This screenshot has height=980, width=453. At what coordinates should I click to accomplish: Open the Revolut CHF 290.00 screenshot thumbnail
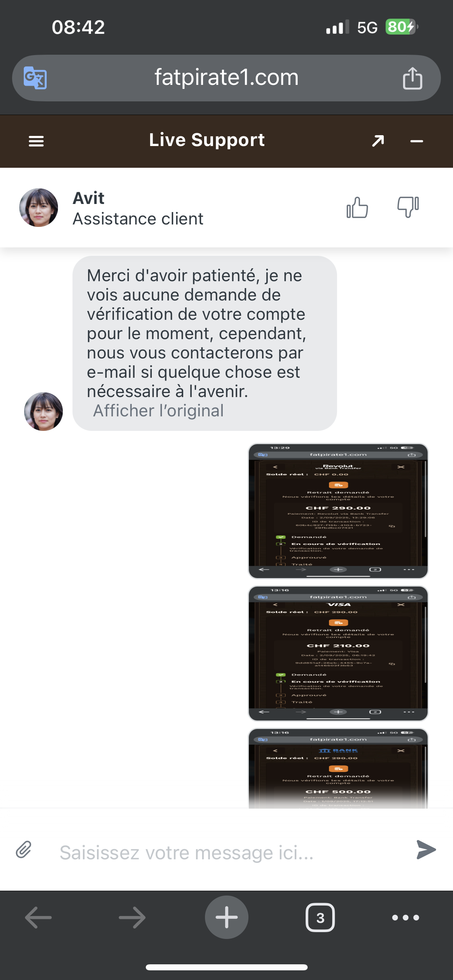coord(338,511)
